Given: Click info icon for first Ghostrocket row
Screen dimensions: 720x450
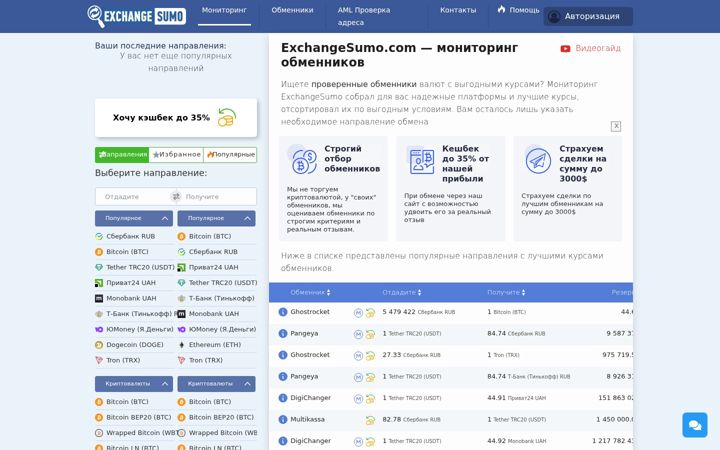Looking at the screenshot, I should pyautogui.click(x=283, y=312).
